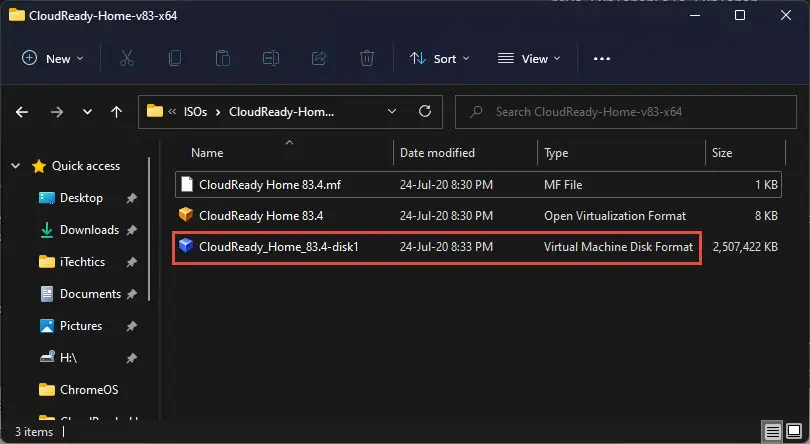Image resolution: width=810 pixels, height=444 pixels.
Task: Expand the address bar history dropdown
Action: pyautogui.click(x=392, y=112)
